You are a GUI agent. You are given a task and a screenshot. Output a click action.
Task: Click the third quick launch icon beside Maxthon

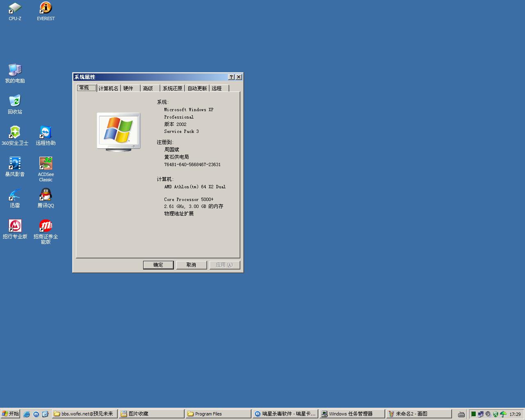point(45,414)
